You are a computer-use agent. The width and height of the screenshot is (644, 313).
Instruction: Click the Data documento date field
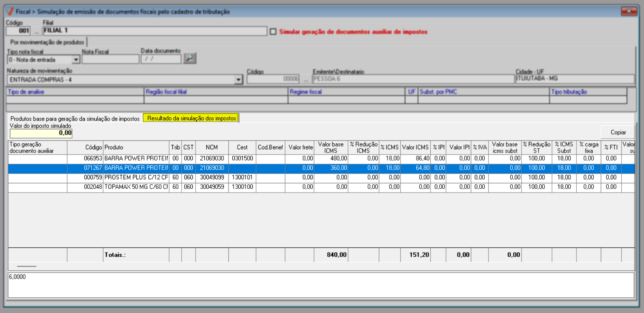[161, 59]
